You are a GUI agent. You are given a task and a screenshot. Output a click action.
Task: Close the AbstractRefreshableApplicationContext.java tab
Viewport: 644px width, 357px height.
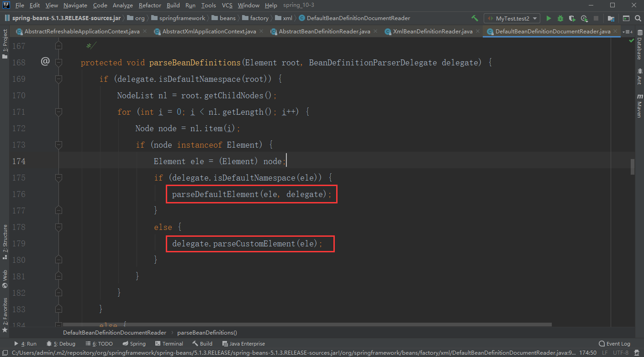click(x=145, y=32)
